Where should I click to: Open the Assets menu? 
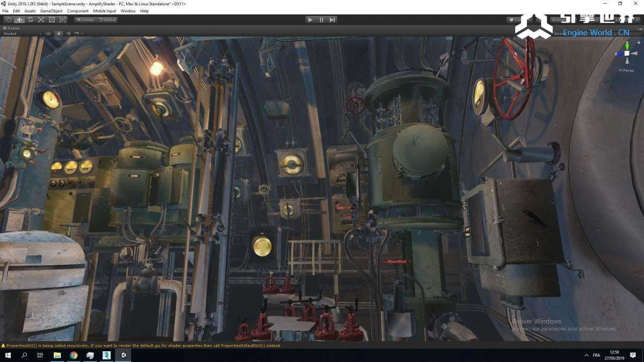click(30, 11)
